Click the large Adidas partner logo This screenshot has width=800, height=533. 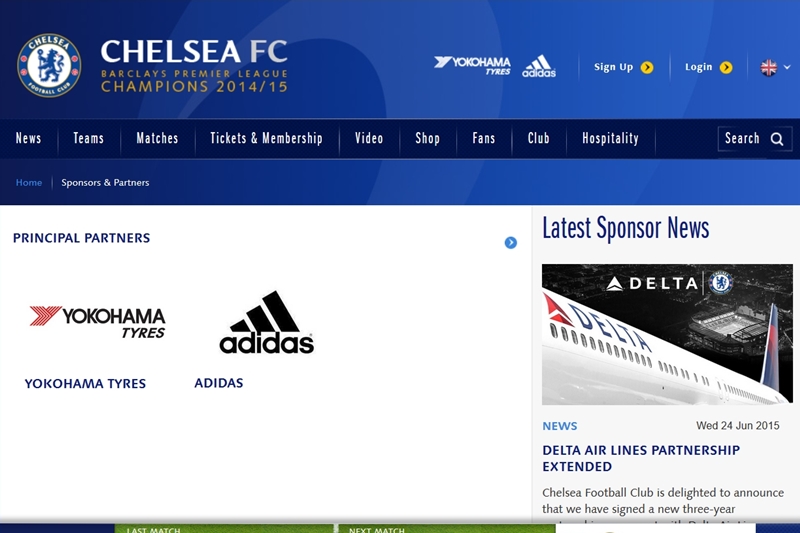[266, 323]
